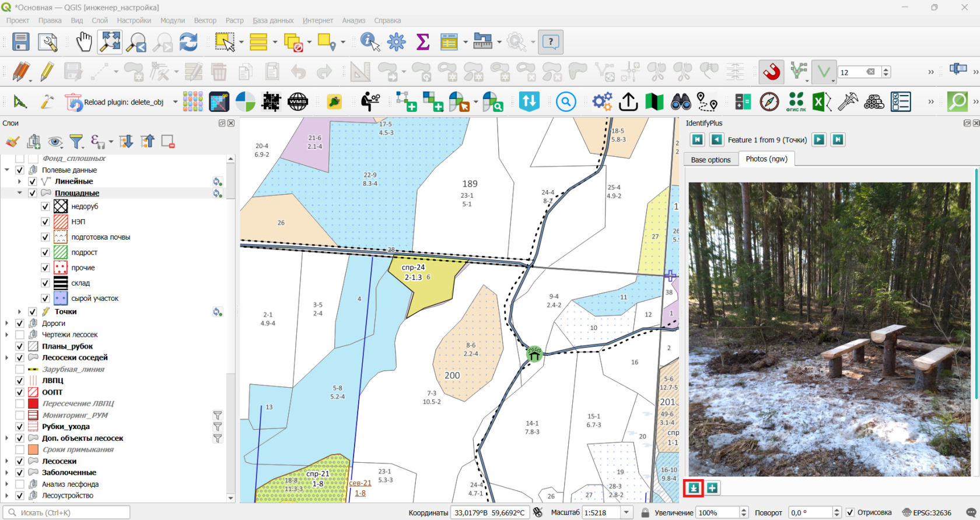Go to previous feature in IdentifyPlus
This screenshot has width=980, height=520.
tap(716, 140)
